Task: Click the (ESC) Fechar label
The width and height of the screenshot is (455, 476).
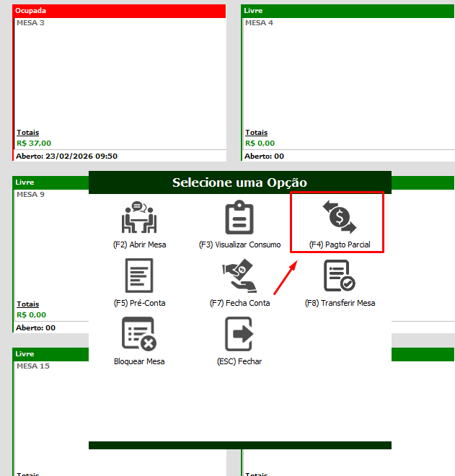Action: click(x=239, y=361)
